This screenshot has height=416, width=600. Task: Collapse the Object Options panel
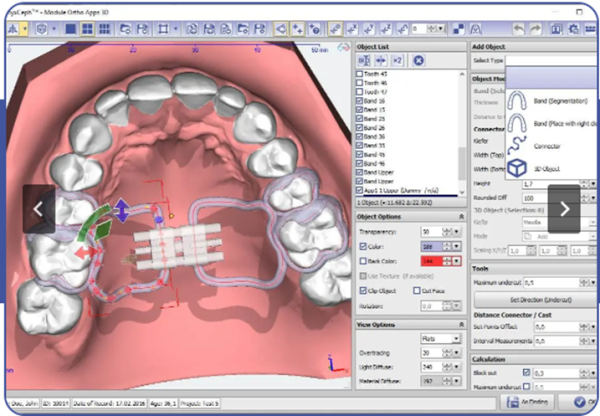pyautogui.click(x=461, y=217)
